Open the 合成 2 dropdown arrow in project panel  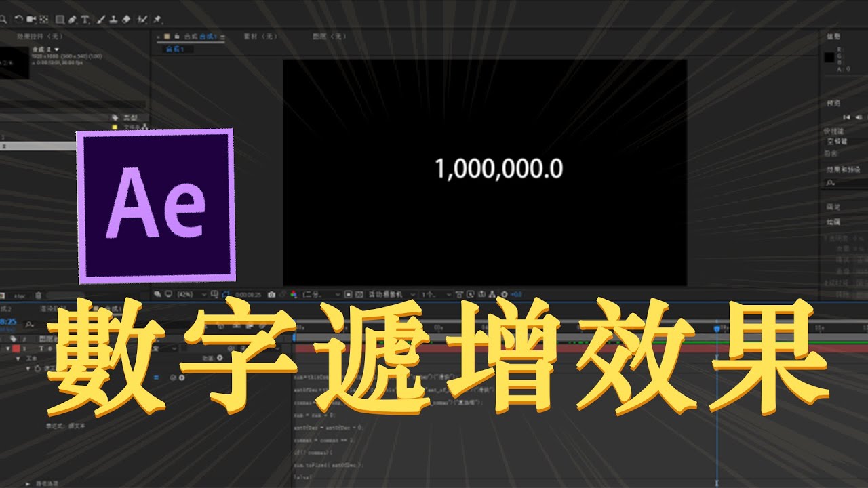click(57, 49)
